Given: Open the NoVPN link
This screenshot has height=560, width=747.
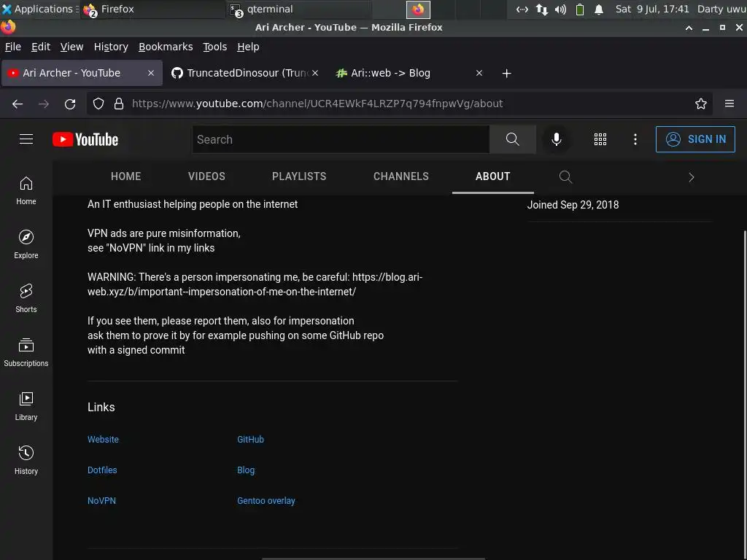Looking at the screenshot, I should coord(101,500).
